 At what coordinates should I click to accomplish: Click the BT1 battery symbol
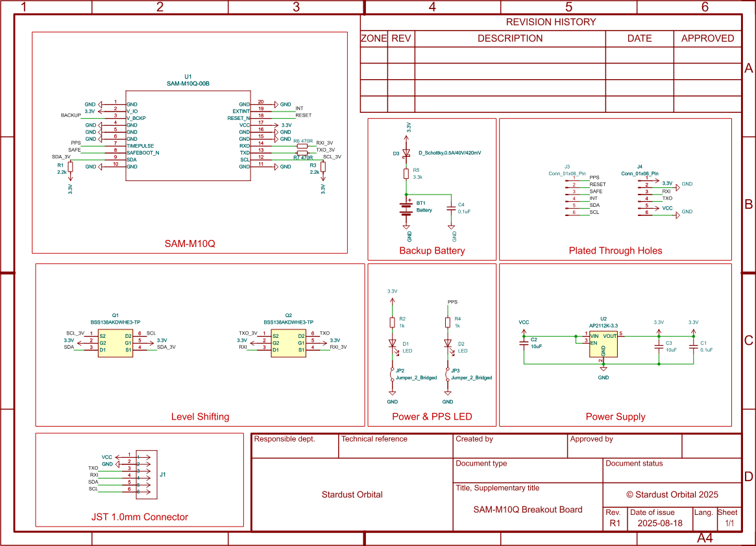point(406,208)
